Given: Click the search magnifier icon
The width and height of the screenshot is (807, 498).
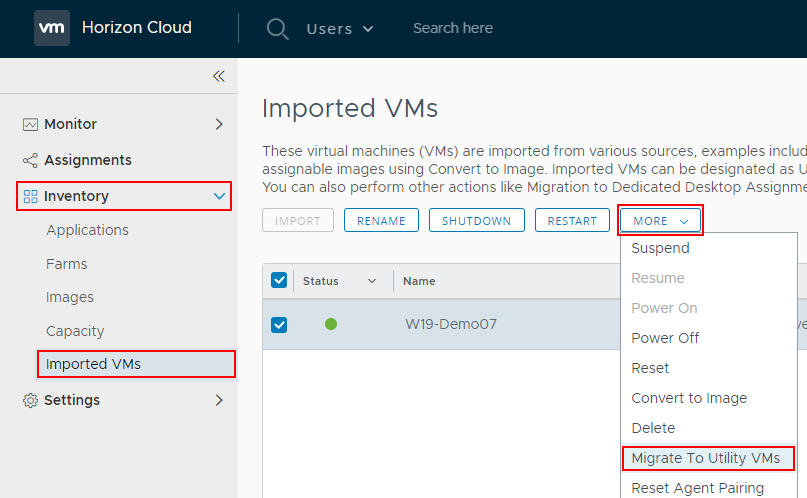Looking at the screenshot, I should click(277, 28).
